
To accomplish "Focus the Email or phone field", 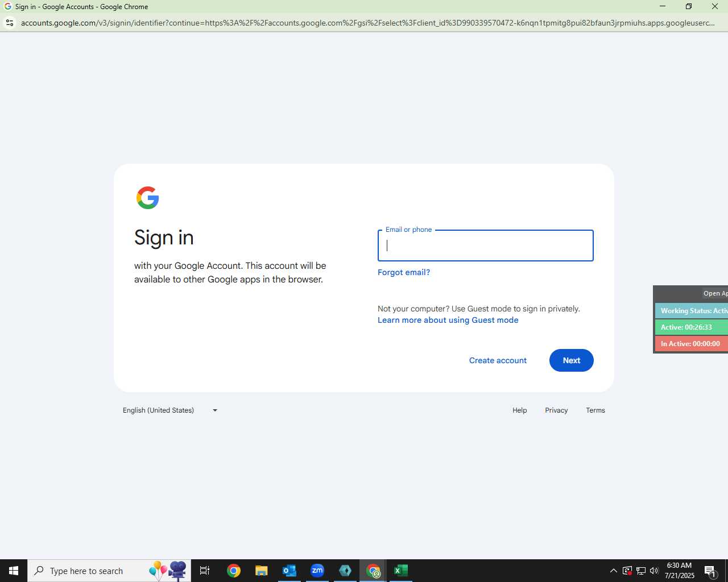I will (x=486, y=246).
